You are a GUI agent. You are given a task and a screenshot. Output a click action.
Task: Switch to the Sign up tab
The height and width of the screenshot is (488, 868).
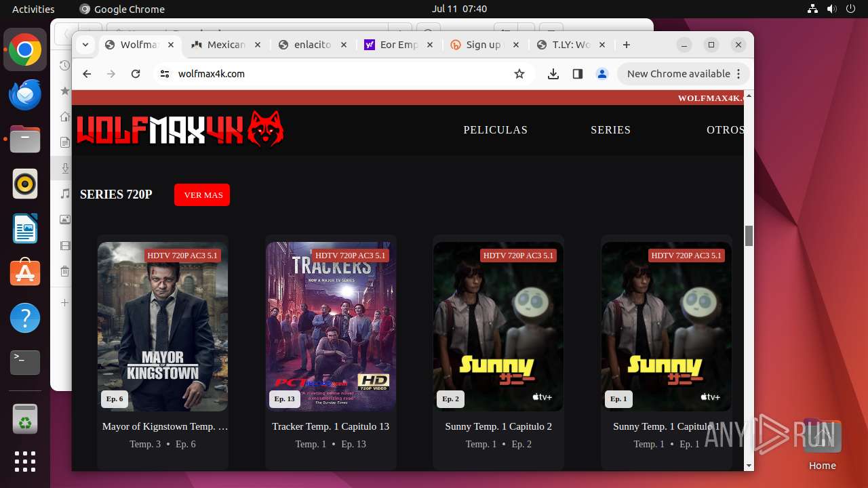click(484, 45)
